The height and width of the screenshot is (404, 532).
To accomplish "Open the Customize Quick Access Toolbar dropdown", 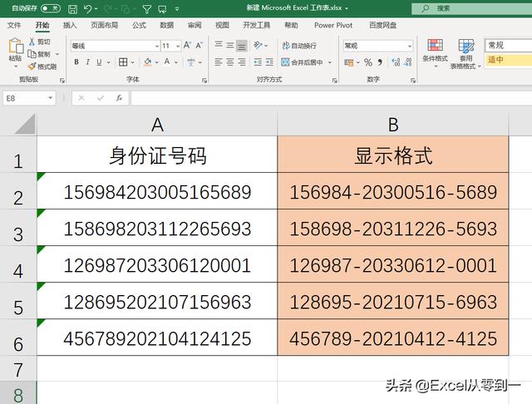I will point(177,9).
